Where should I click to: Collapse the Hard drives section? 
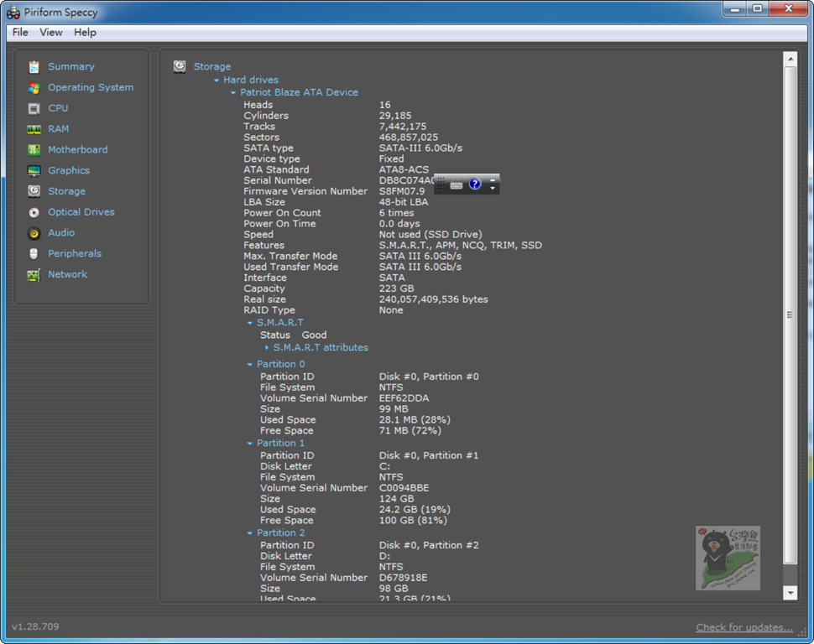coord(217,80)
